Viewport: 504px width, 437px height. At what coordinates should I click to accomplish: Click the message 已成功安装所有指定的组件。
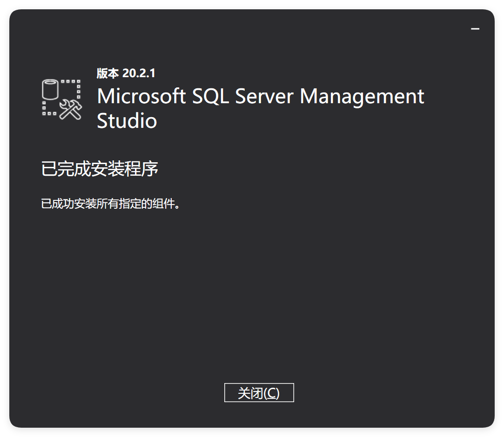click(x=111, y=204)
